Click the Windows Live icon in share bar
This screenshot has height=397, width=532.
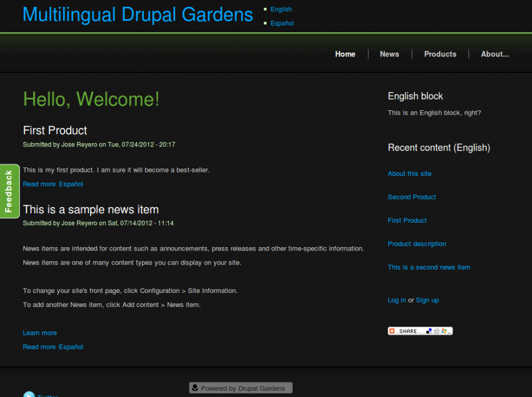(444, 331)
